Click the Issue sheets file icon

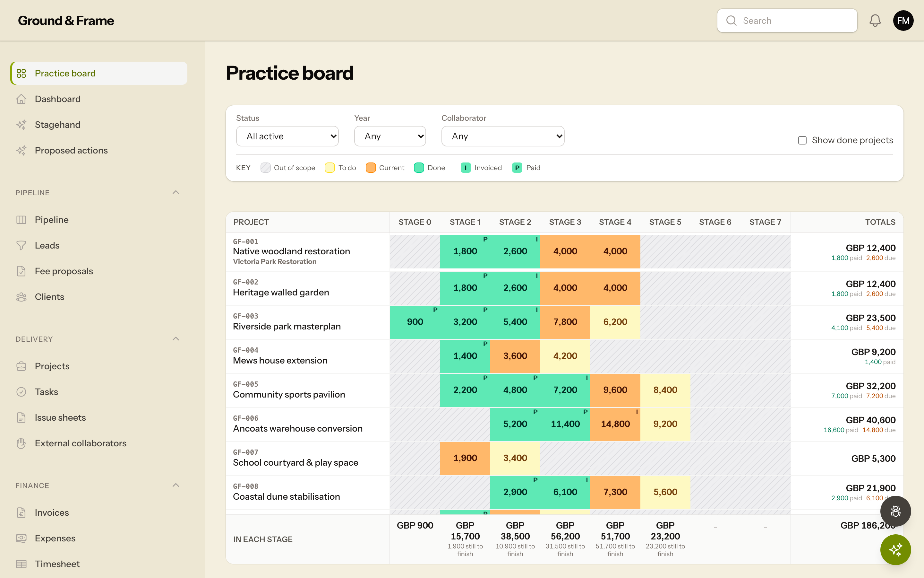point(21,417)
